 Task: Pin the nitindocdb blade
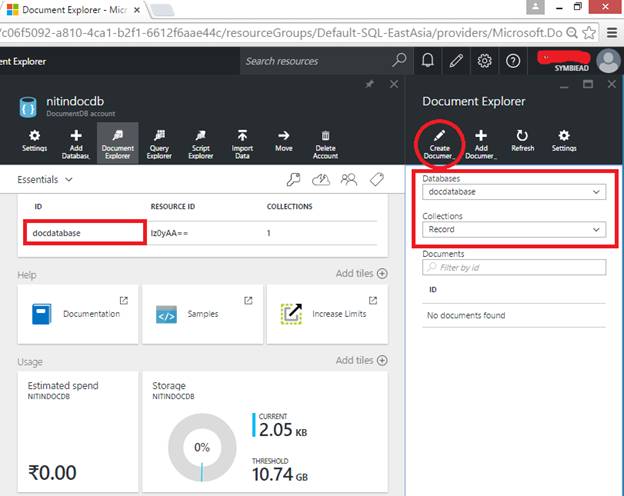(370, 84)
